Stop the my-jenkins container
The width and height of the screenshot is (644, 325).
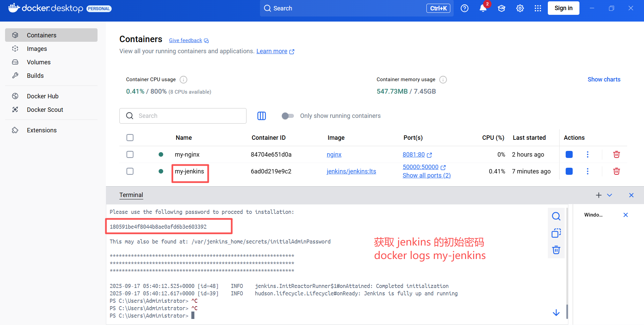[569, 171]
